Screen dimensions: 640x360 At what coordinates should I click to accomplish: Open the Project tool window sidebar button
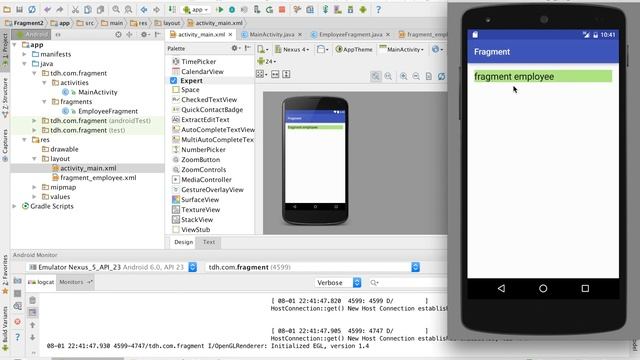point(5,50)
